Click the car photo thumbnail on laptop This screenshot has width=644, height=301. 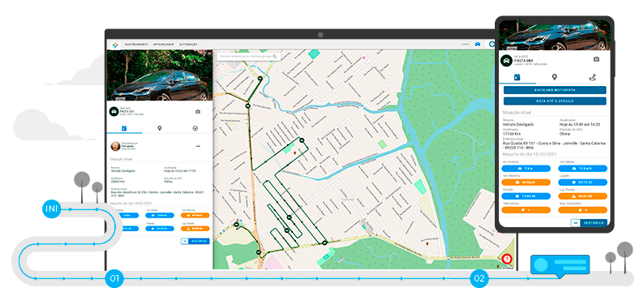tap(160, 75)
